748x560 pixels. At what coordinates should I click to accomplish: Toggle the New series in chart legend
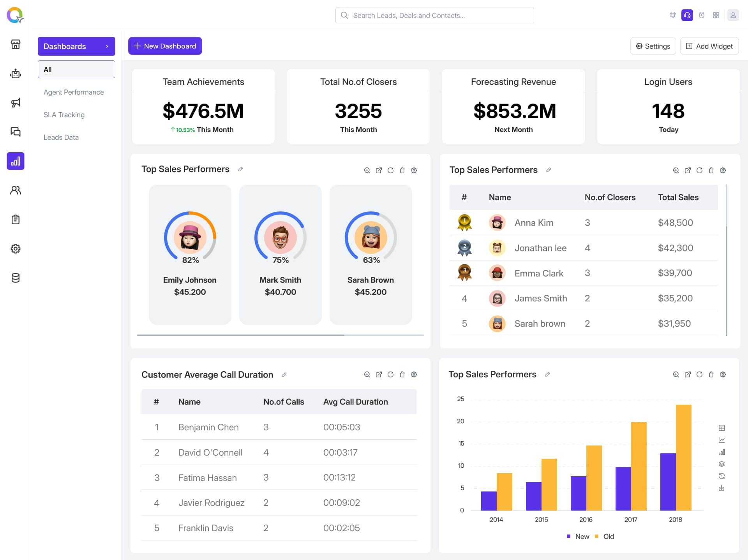point(578,537)
